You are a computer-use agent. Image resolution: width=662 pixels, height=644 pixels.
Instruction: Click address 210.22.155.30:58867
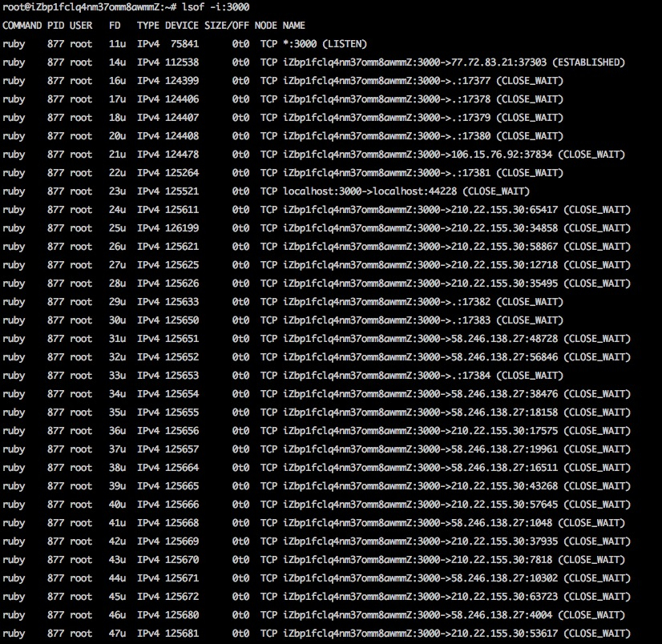click(x=505, y=247)
